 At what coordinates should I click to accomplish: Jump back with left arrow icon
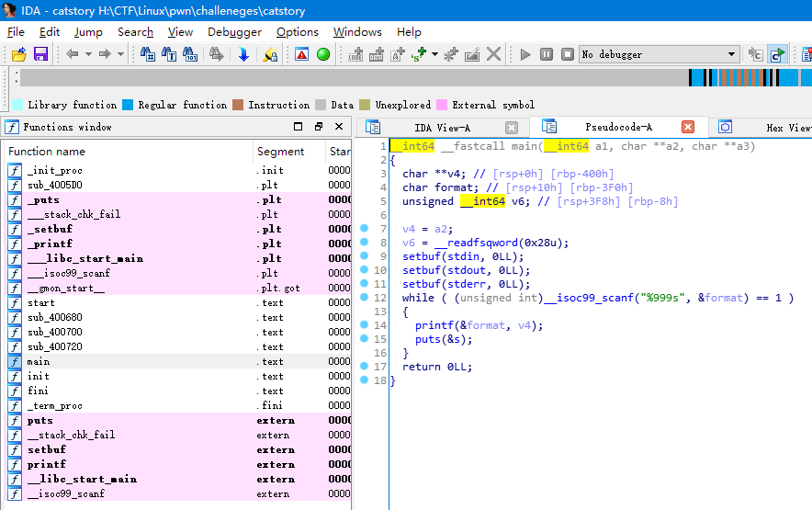(x=72, y=54)
